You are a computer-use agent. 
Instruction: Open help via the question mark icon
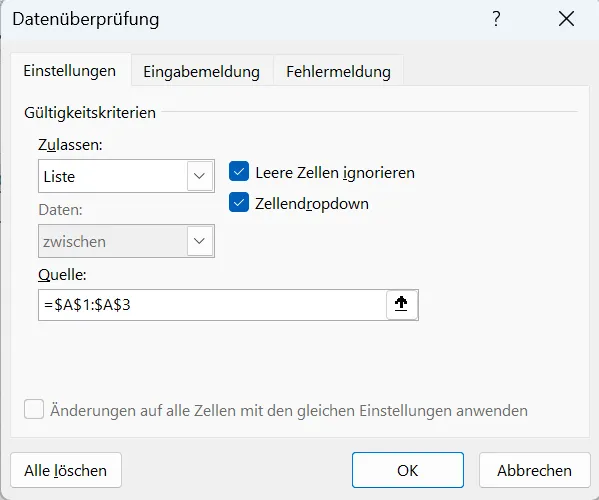pyautogui.click(x=496, y=18)
